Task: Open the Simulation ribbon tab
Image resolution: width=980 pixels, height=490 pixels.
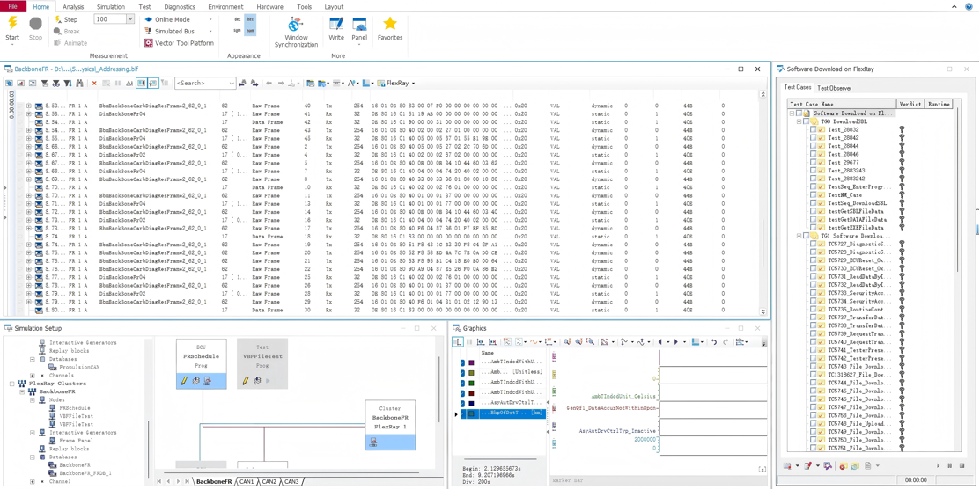Action: [111, 7]
